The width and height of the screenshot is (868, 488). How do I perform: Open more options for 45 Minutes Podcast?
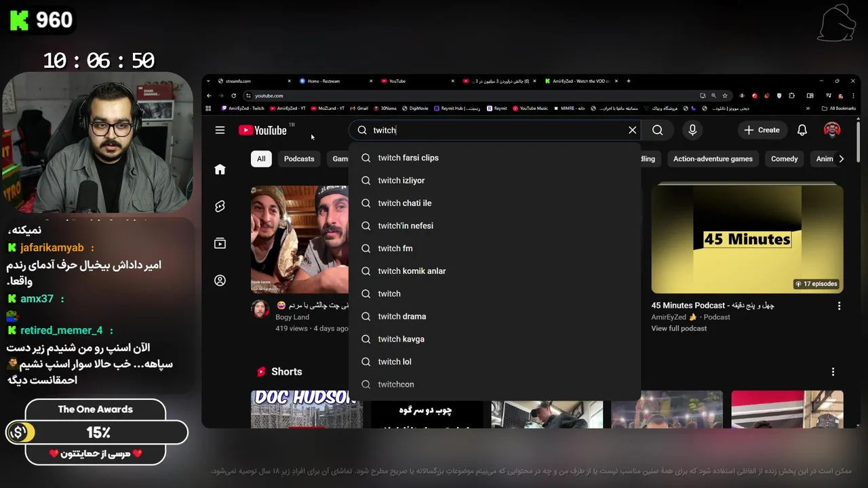pyautogui.click(x=839, y=306)
